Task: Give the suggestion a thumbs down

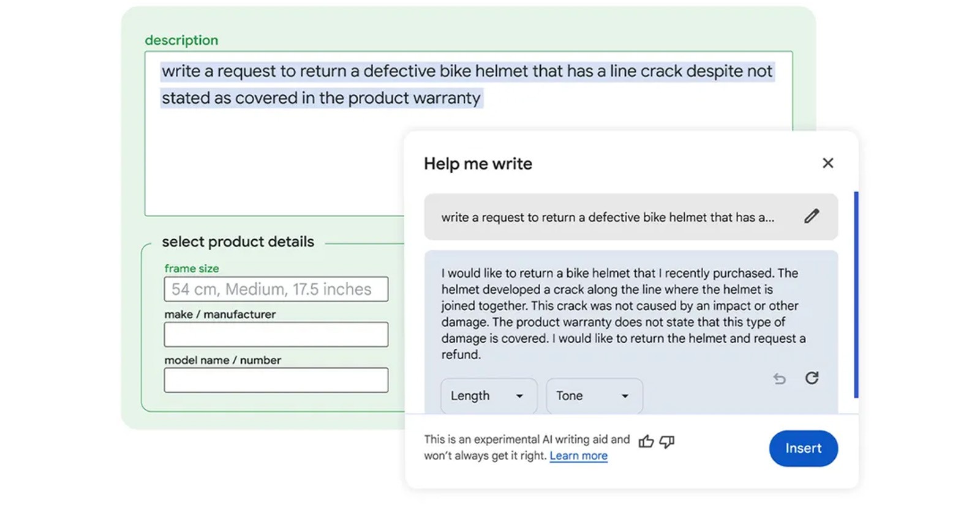Action: (667, 442)
